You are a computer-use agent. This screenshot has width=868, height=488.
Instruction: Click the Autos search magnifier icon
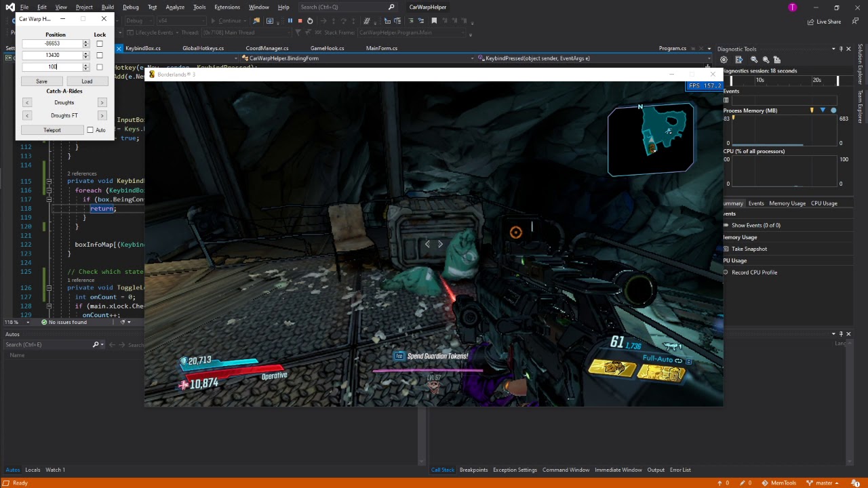pyautogui.click(x=96, y=344)
